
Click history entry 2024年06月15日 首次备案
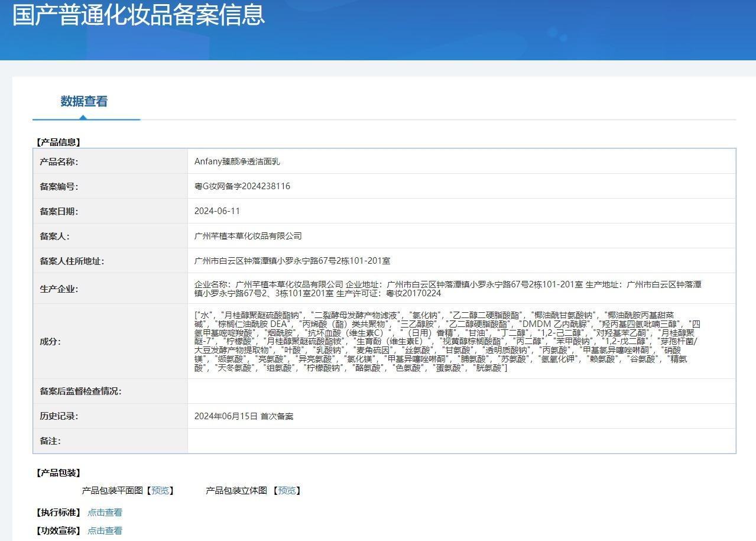244,416
